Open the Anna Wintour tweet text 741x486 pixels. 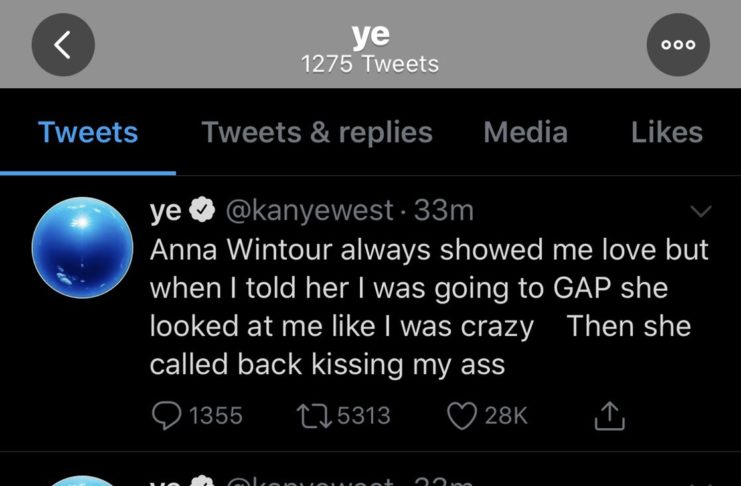[428, 307]
